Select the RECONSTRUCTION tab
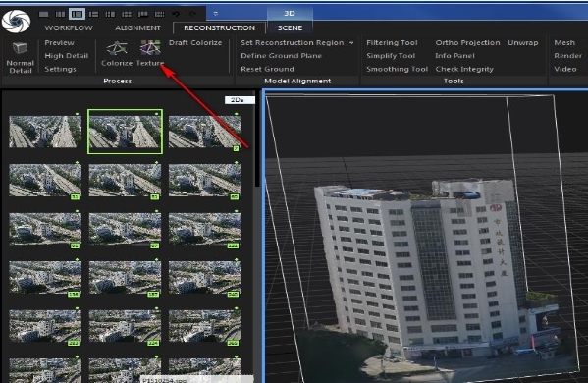Screen dimensions: 588x383 [x=219, y=27]
